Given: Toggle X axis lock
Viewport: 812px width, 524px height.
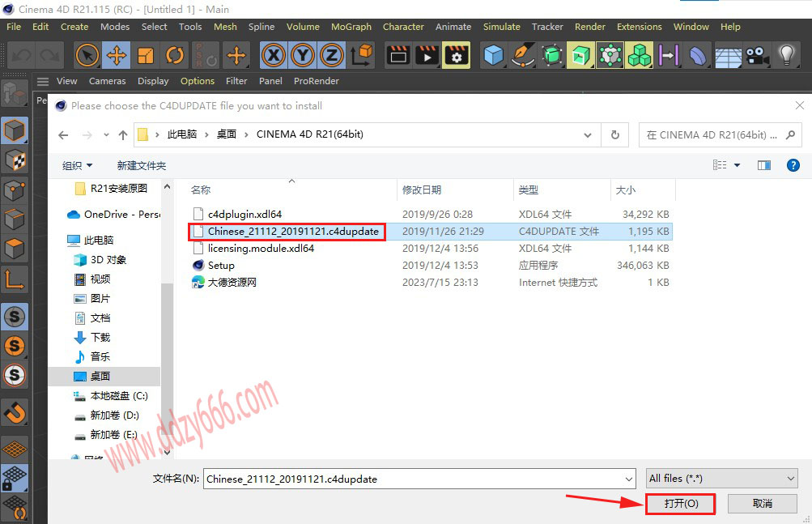Looking at the screenshot, I should [x=274, y=55].
